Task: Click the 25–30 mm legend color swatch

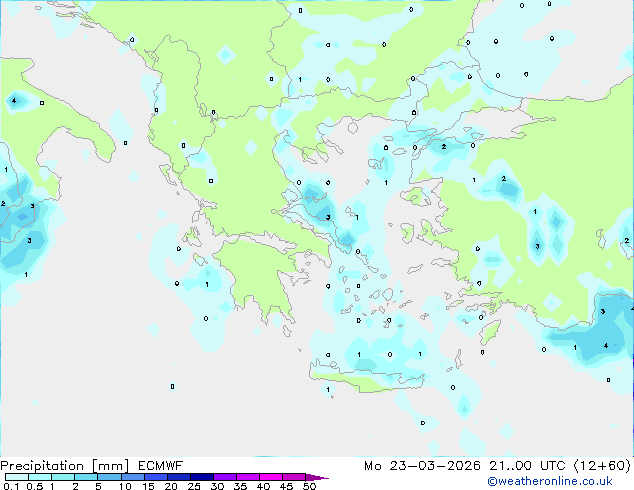Action: [x=201, y=477]
